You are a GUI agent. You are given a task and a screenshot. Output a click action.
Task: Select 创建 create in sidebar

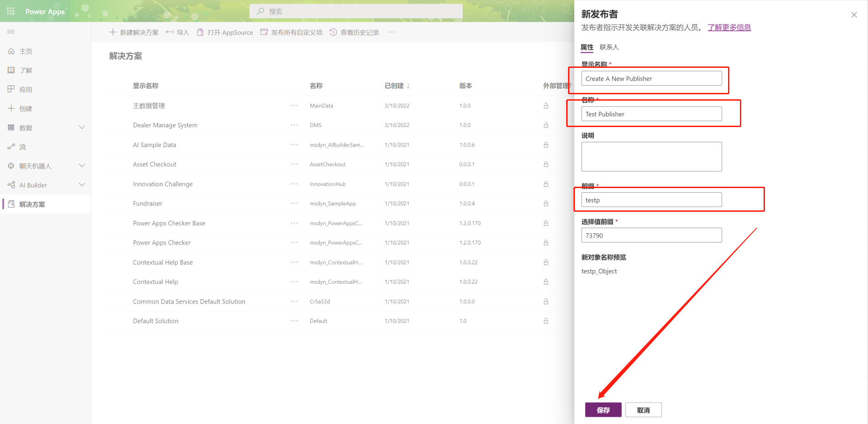(x=26, y=109)
